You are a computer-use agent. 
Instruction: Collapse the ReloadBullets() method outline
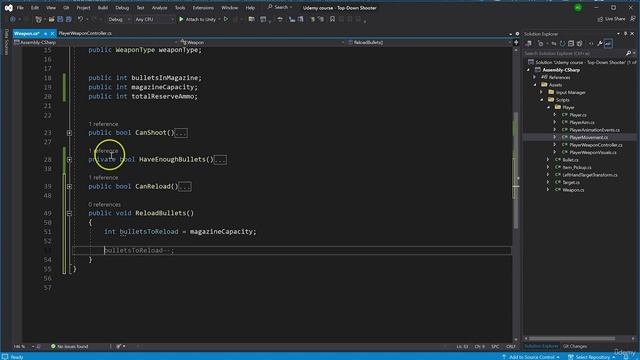(x=69, y=213)
